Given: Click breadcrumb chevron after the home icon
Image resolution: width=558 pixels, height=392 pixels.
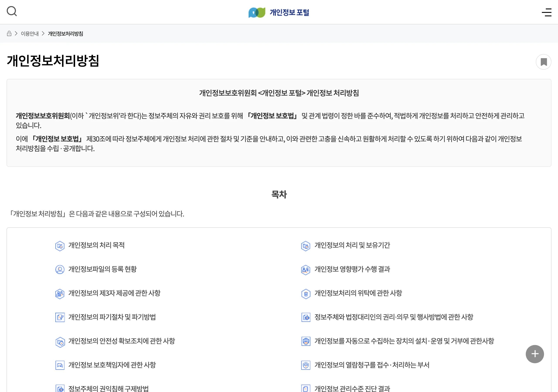Looking at the screenshot, I should coord(16,34).
